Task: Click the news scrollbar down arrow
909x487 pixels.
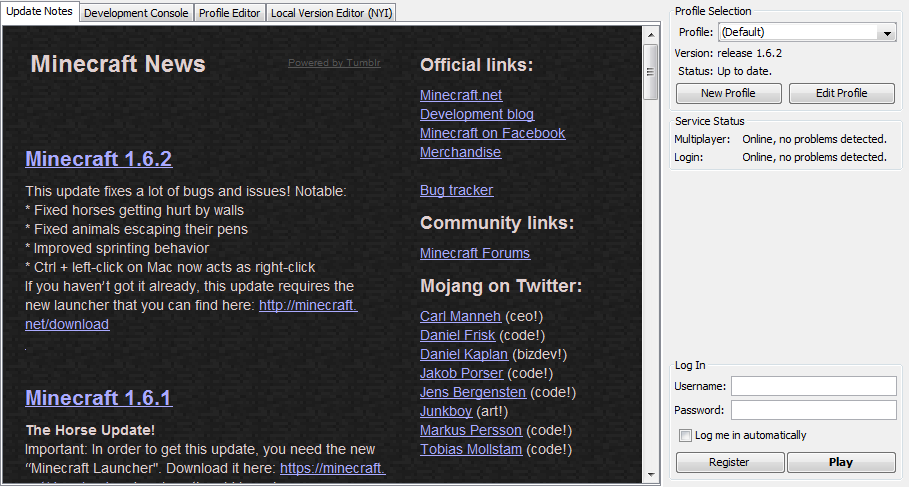Action: [x=650, y=475]
